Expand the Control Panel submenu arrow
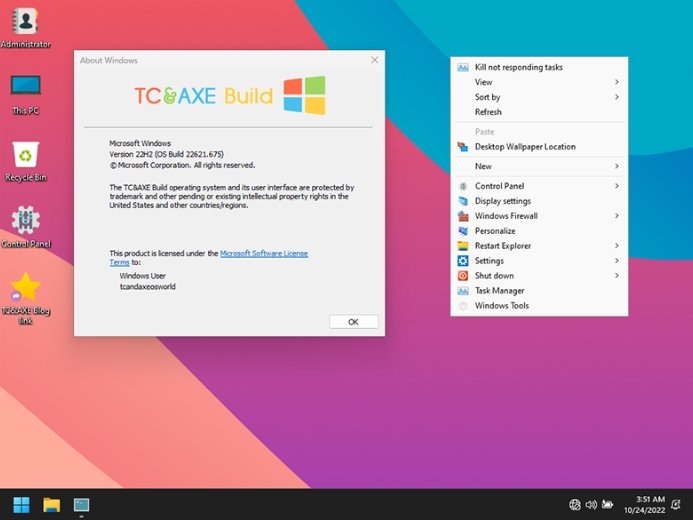The height and width of the screenshot is (520, 693). 617,186
